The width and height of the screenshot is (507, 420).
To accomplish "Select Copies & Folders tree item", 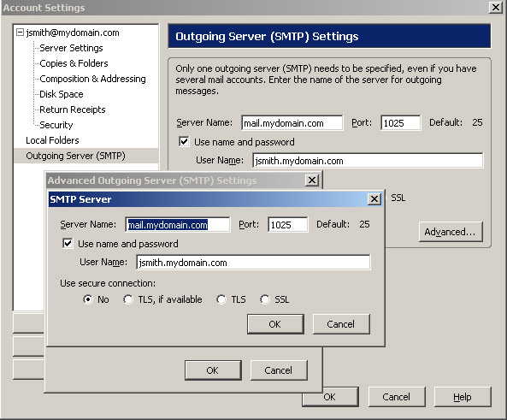I will point(74,63).
